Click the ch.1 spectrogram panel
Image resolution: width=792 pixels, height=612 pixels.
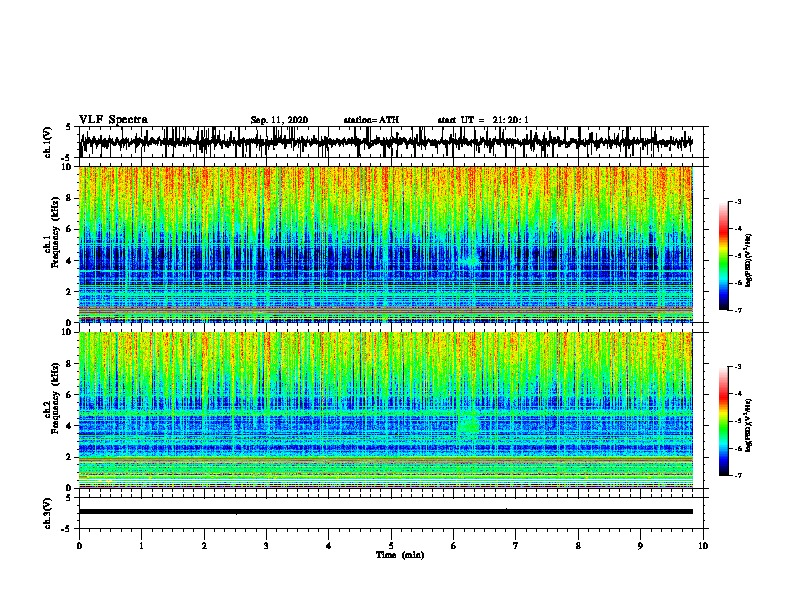(x=386, y=244)
